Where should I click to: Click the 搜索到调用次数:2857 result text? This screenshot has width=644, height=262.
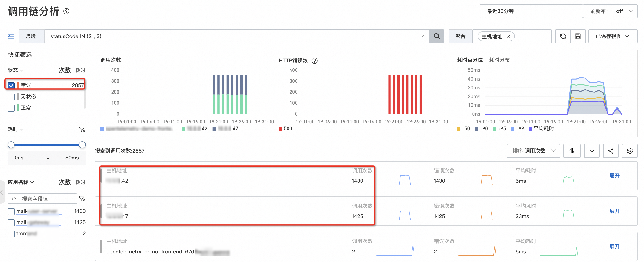(120, 151)
